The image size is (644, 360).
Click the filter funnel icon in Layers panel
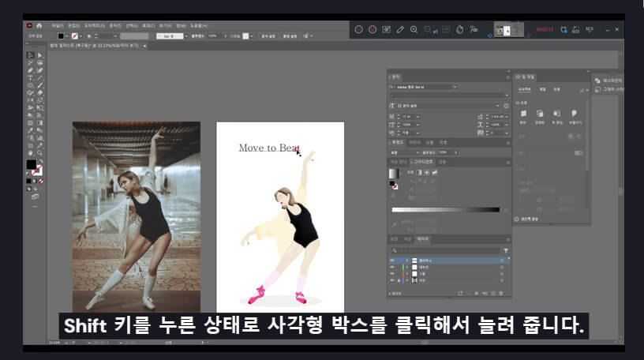pos(506,250)
